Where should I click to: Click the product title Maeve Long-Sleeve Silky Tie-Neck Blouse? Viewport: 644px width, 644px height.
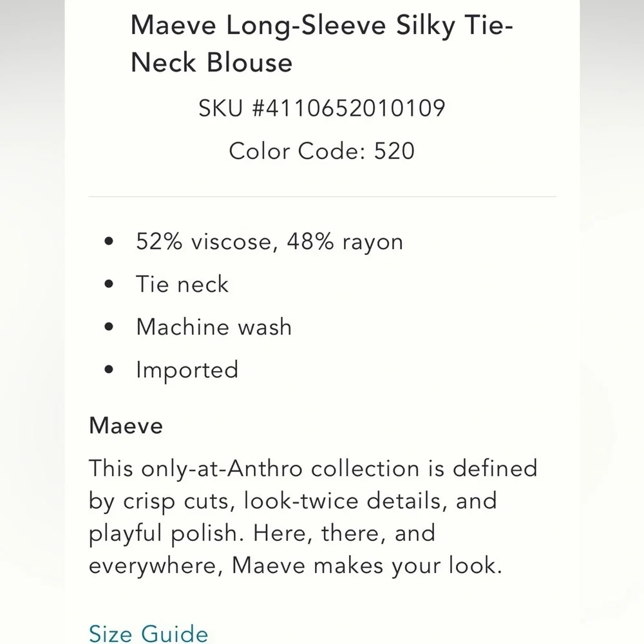coord(321,44)
